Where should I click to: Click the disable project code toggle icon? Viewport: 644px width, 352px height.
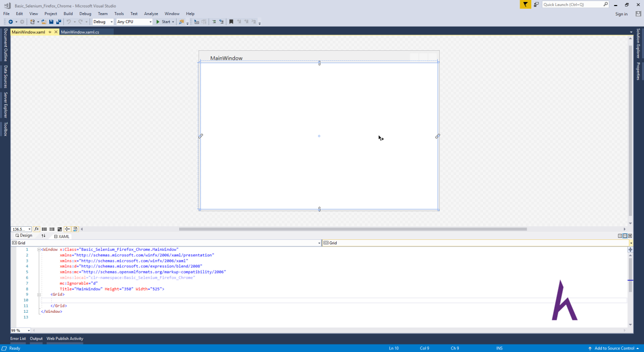pyautogui.click(x=75, y=229)
